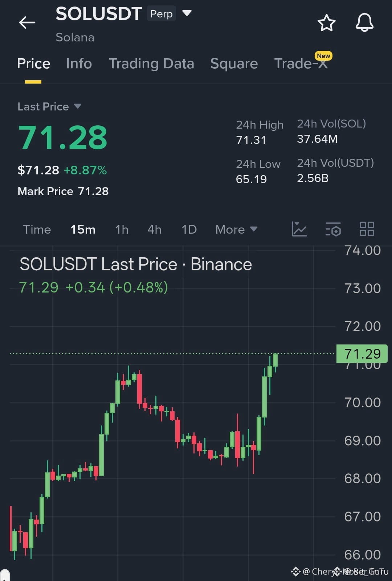Tap the back arrow icon
This screenshot has height=581, width=392.
pyautogui.click(x=27, y=23)
